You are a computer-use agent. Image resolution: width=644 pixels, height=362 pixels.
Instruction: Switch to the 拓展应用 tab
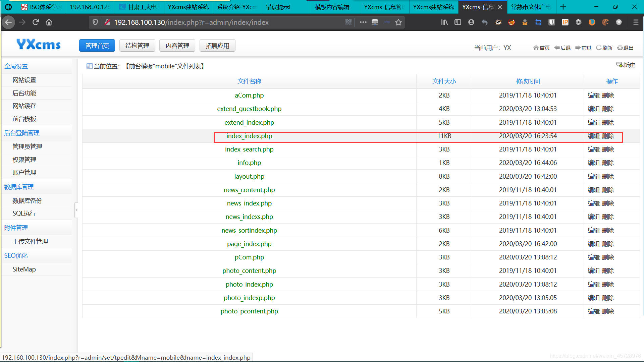217,46
